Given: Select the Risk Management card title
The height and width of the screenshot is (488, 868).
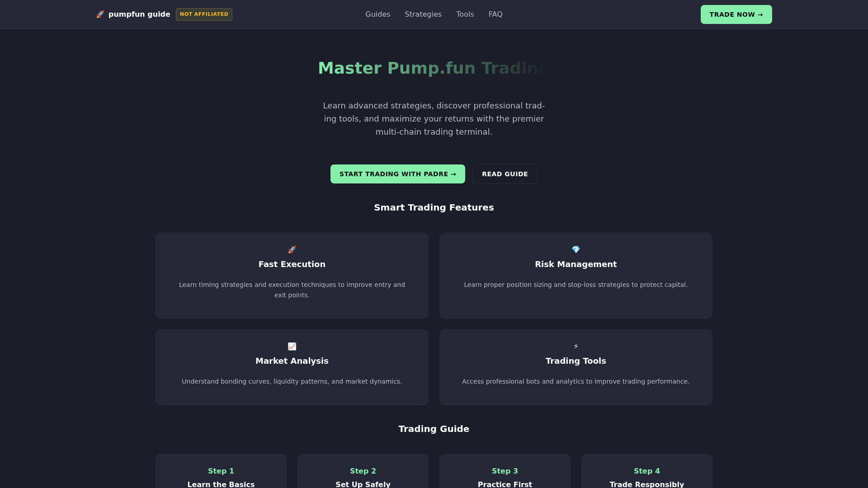Looking at the screenshot, I should tap(576, 264).
